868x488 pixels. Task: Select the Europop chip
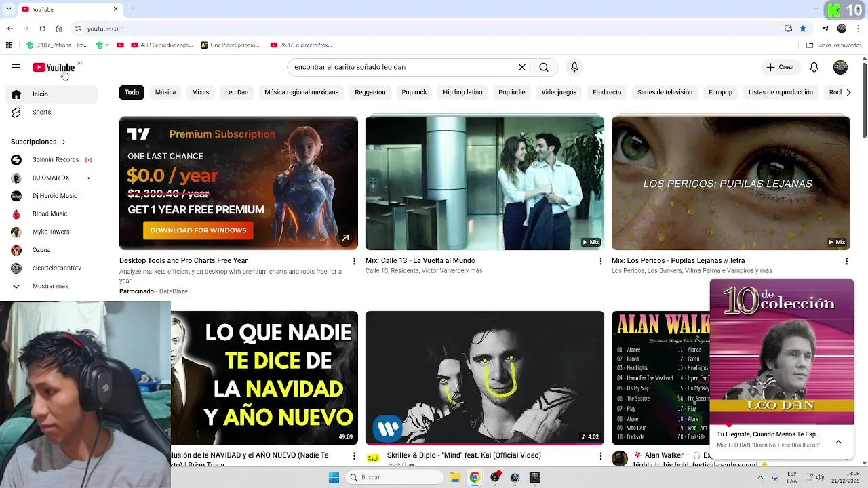pos(720,92)
